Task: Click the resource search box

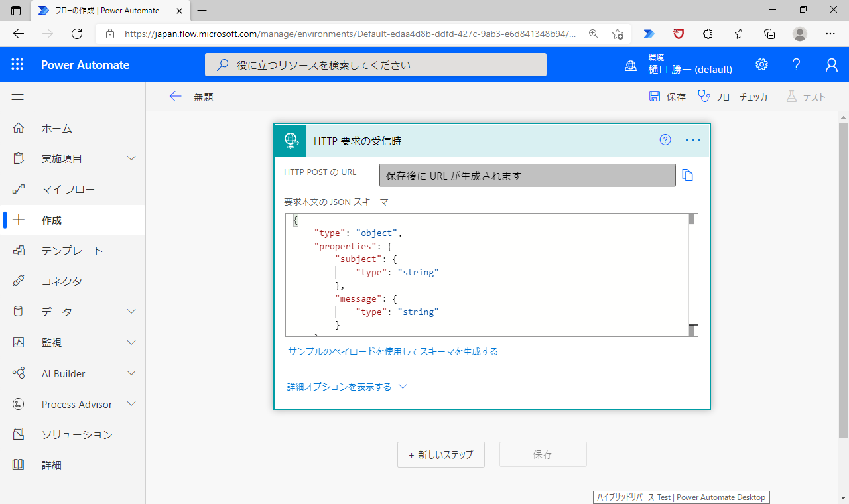Action: 375,65
